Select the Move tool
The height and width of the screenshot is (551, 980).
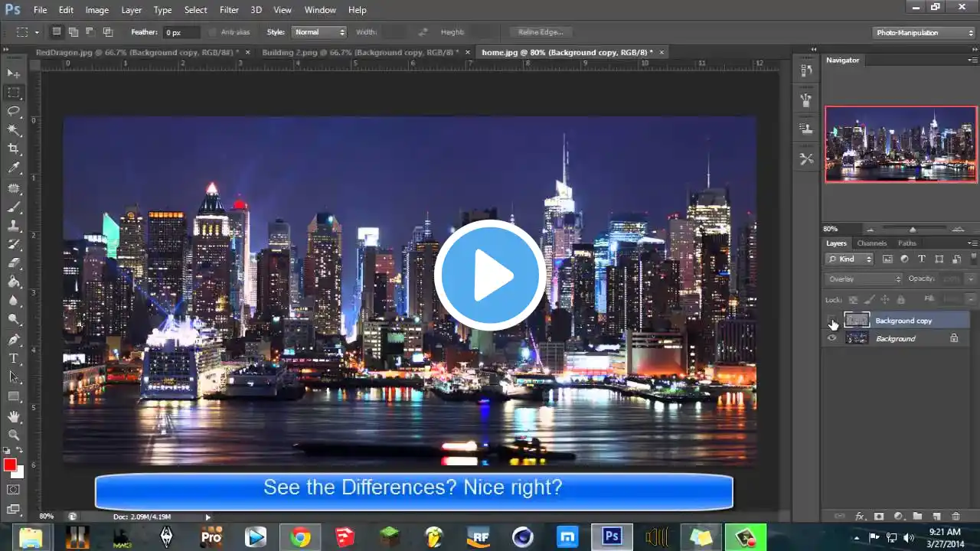tap(14, 73)
